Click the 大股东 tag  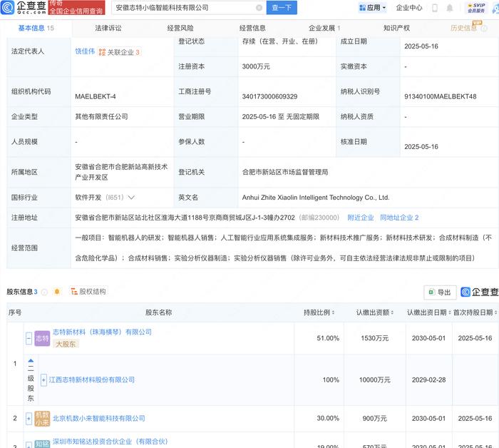coord(66,344)
